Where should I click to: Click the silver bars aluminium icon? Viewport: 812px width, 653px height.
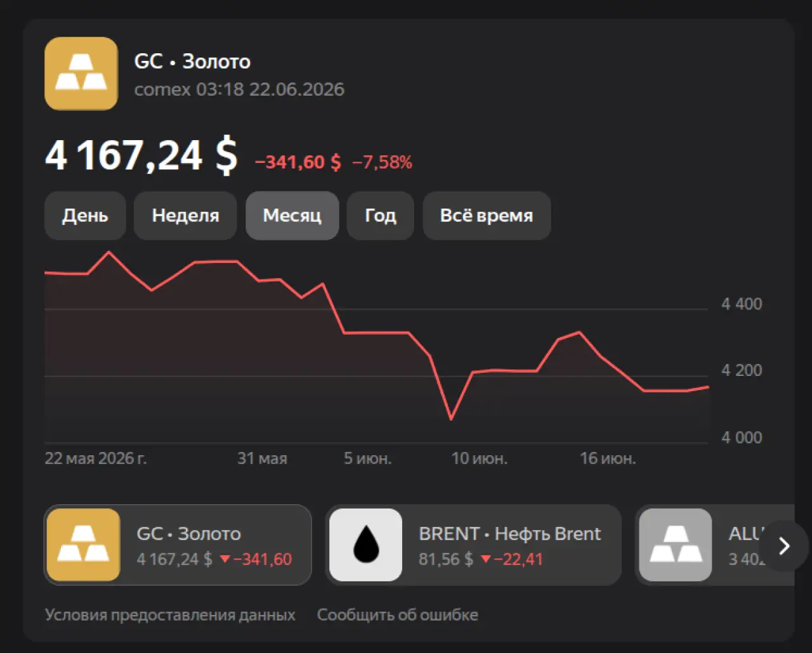(676, 545)
